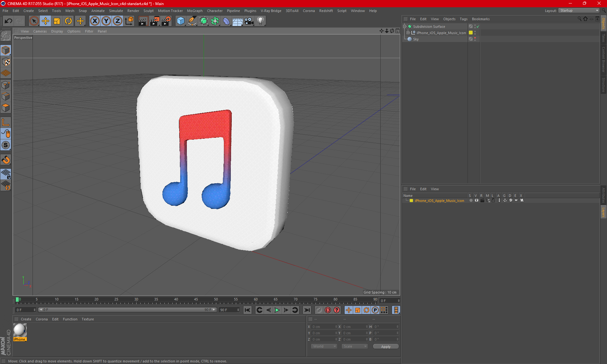Add a floor environment object
Viewport: 607px width, 364px height.
237,21
